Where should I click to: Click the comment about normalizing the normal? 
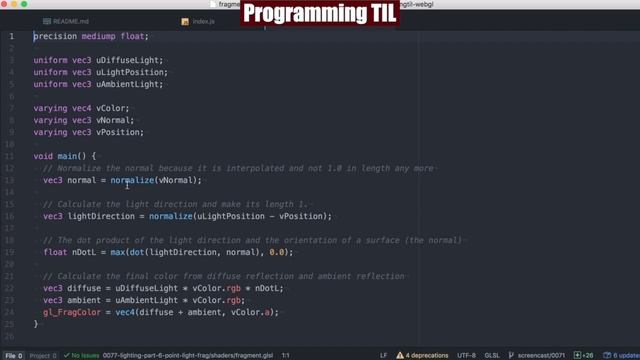pyautogui.click(x=238, y=168)
